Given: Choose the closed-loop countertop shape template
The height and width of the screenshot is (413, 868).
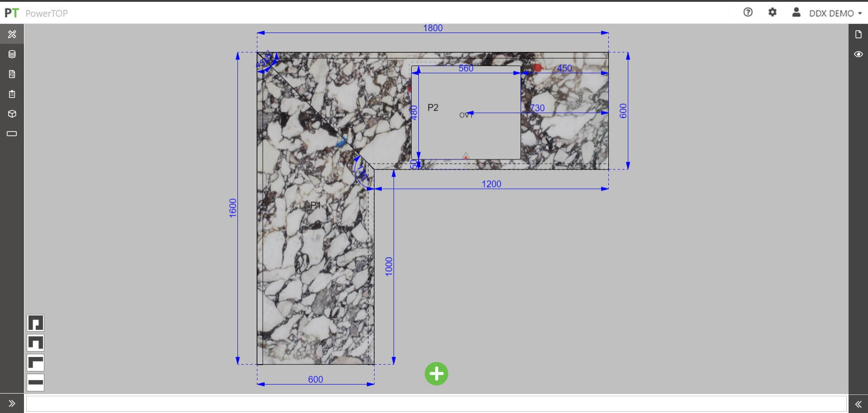Looking at the screenshot, I should tap(35, 323).
